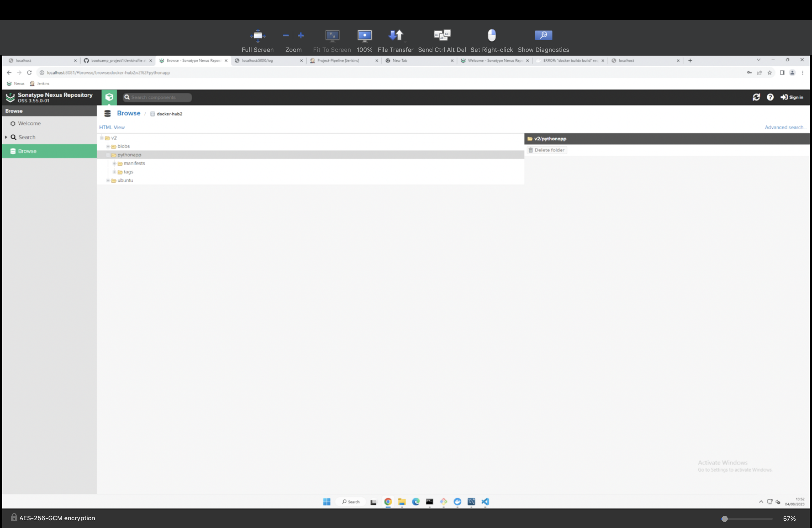Expand the Search section in sidebar
The height and width of the screenshot is (528, 812).
tap(6, 137)
